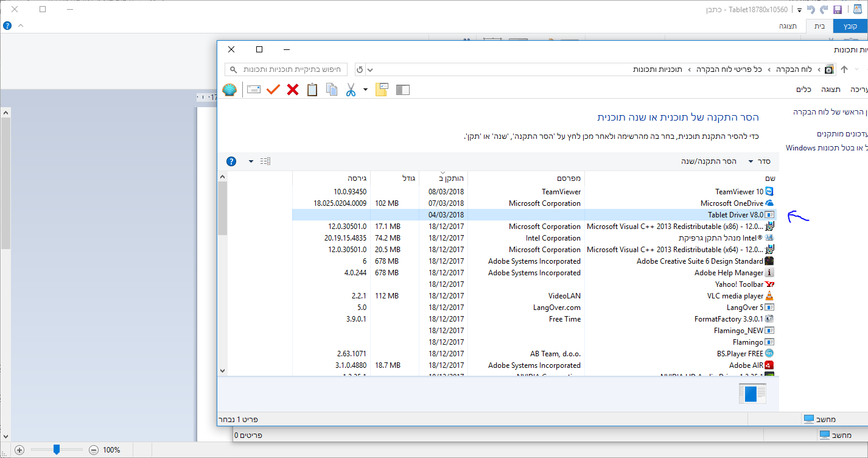The image size is (868, 458).
Task: Click the WordPad zoom slider handle
Action: click(57, 449)
